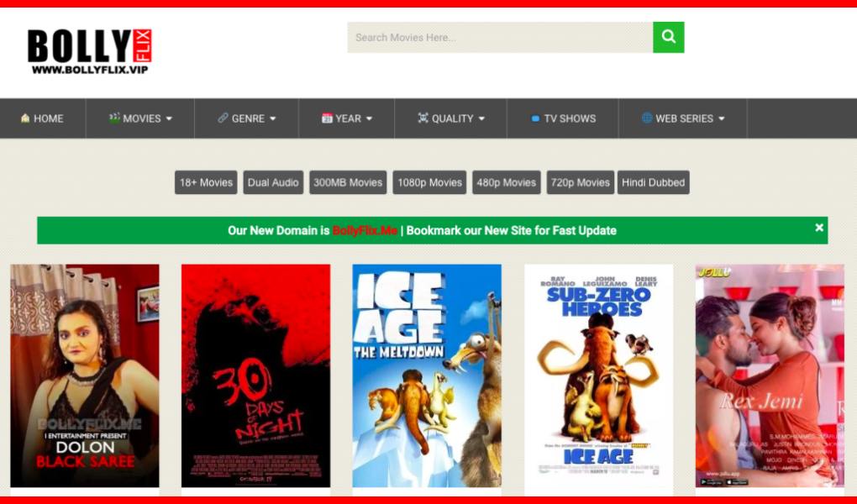Screen dimensions: 857x504
Task: Click the globe icon beside WEB SERIES
Action: click(647, 118)
